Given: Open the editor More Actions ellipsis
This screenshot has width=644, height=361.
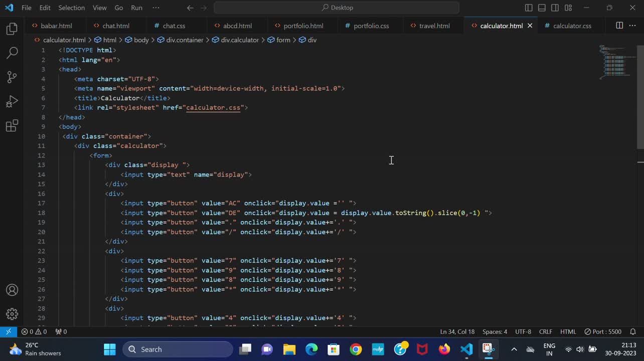Looking at the screenshot, I should coord(632,26).
